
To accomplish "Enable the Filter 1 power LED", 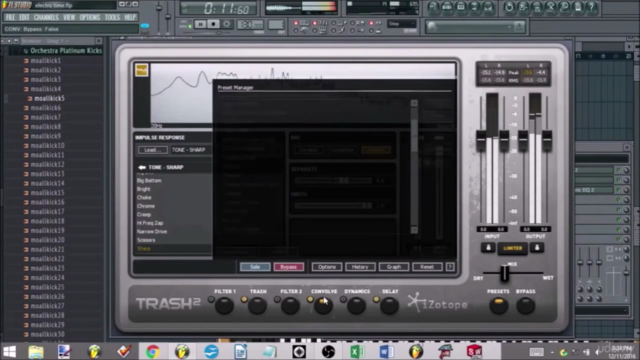I will 211,300.
